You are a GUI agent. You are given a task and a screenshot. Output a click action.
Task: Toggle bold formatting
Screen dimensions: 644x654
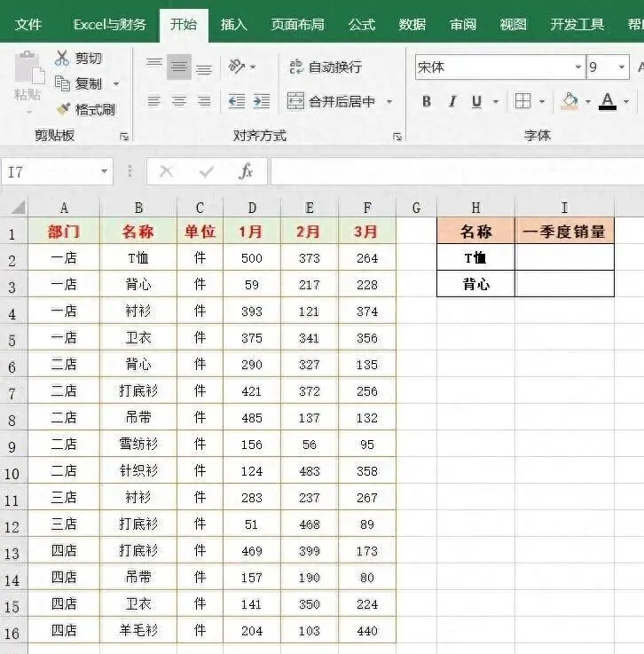click(427, 101)
